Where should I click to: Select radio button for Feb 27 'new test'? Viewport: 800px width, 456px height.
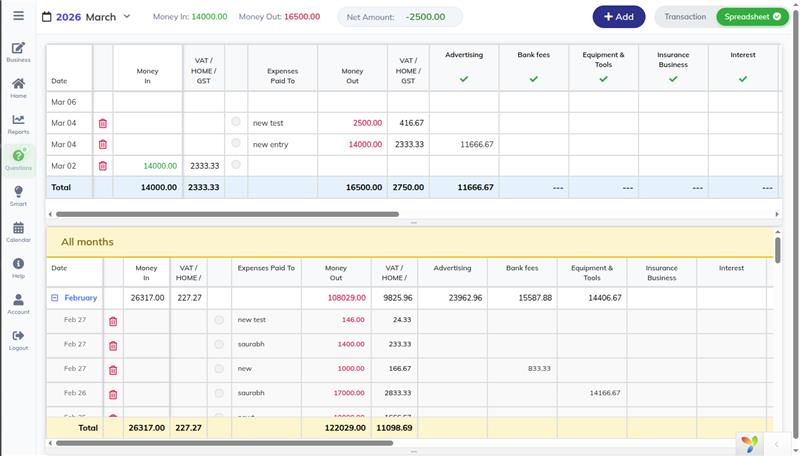[219, 320]
